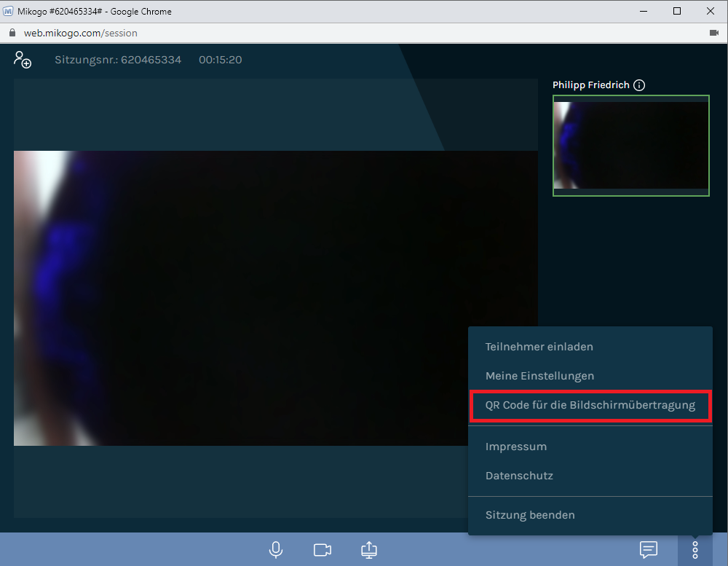Show info for Philipp Friedrich
728x566 pixels.
[x=639, y=85]
